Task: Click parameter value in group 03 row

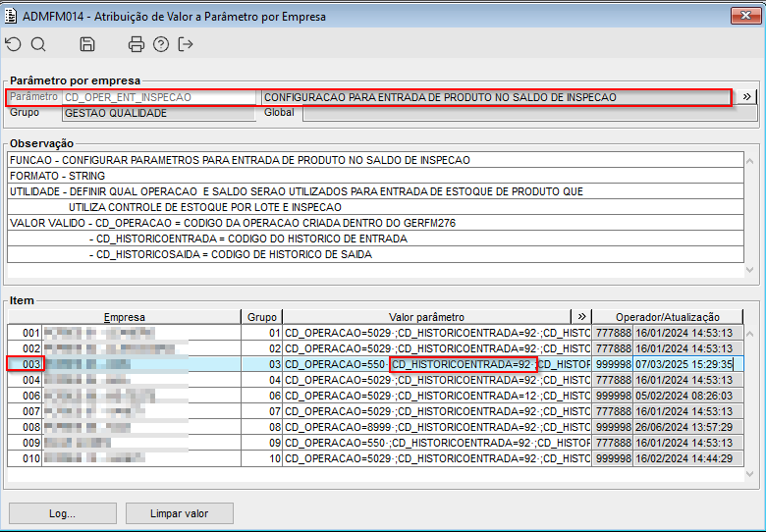Action: (x=437, y=364)
